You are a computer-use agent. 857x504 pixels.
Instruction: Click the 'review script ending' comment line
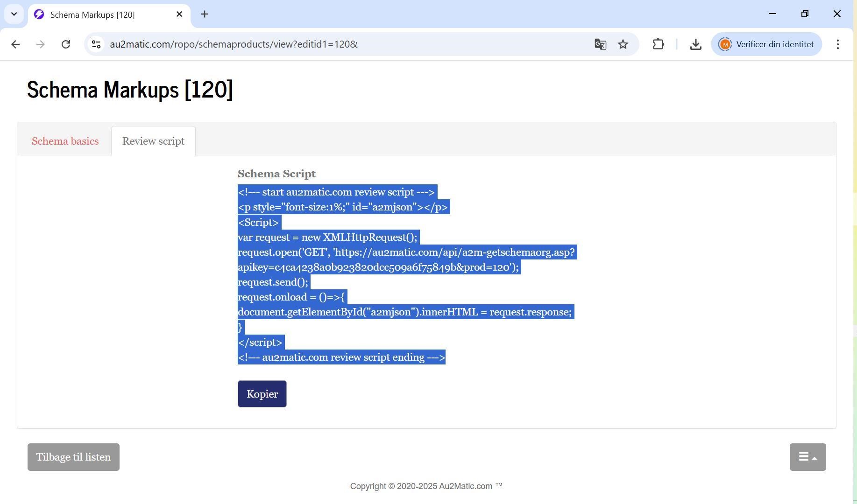[341, 357]
